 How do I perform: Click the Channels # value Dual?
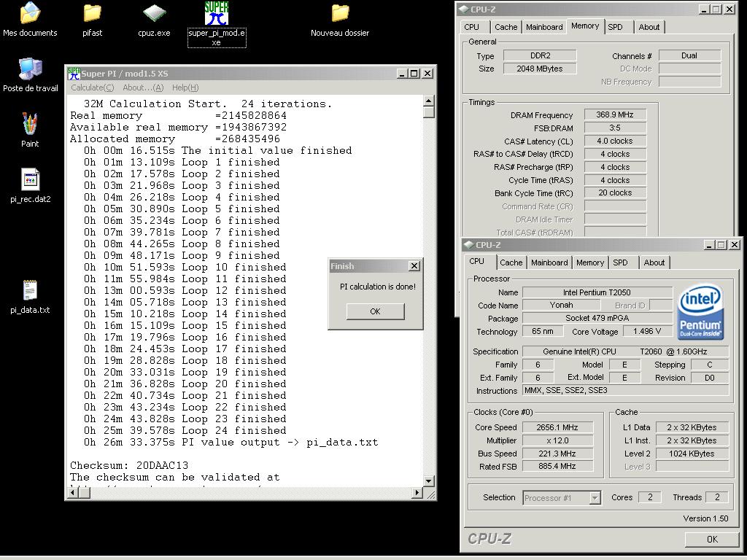pos(689,55)
